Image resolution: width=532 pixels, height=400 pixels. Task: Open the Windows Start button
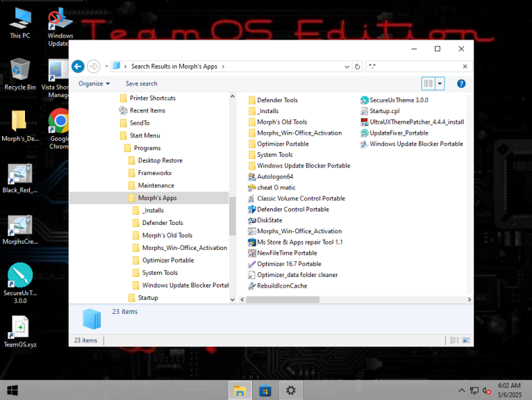[13, 390]
